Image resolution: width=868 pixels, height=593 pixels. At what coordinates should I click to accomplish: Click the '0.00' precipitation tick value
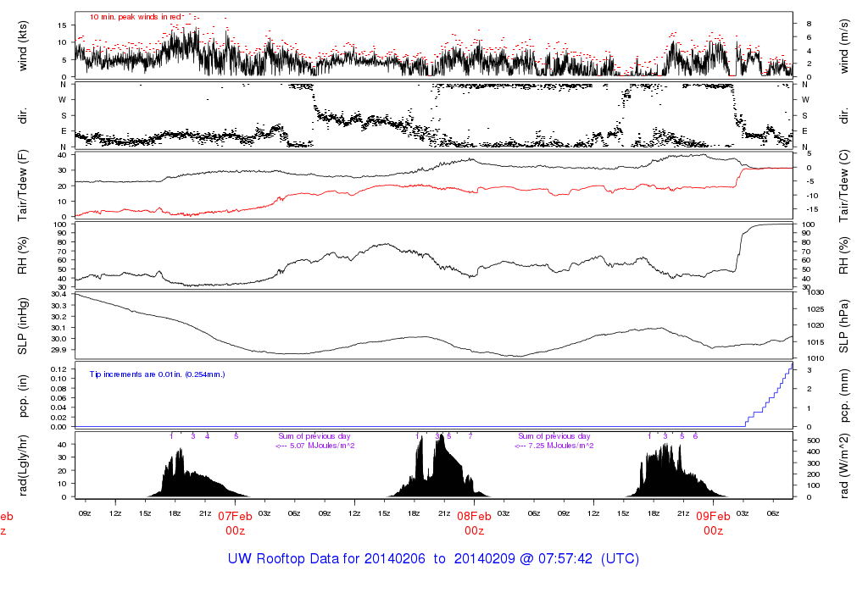pyautogui.click(x=58, y=427)
